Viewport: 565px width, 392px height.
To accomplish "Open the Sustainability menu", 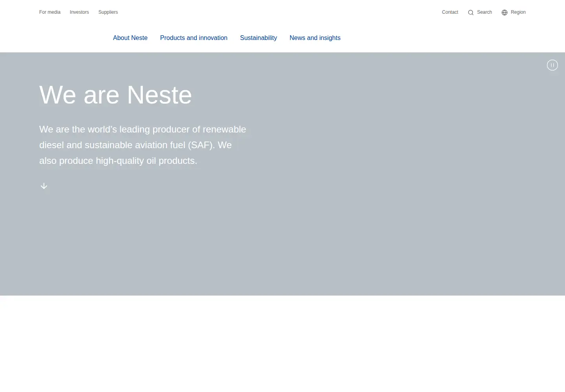I will pos(259,38).
